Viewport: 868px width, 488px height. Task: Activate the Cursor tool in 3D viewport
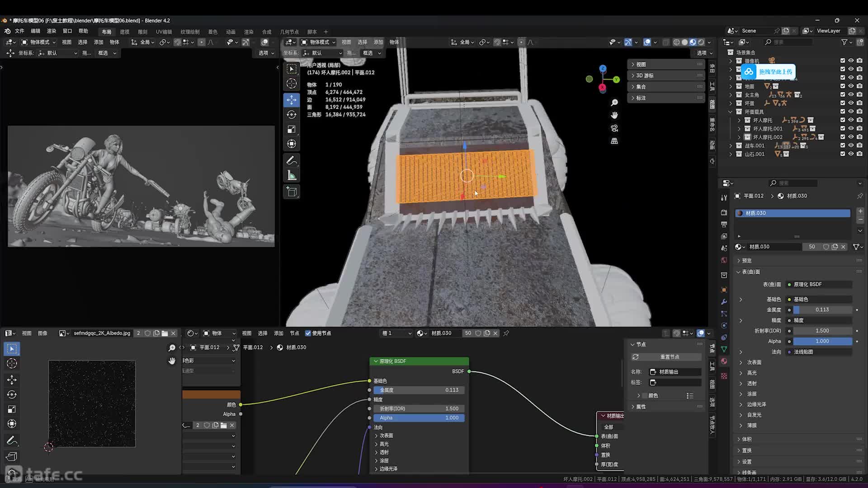pyautogui.click(x=292, y=84)
